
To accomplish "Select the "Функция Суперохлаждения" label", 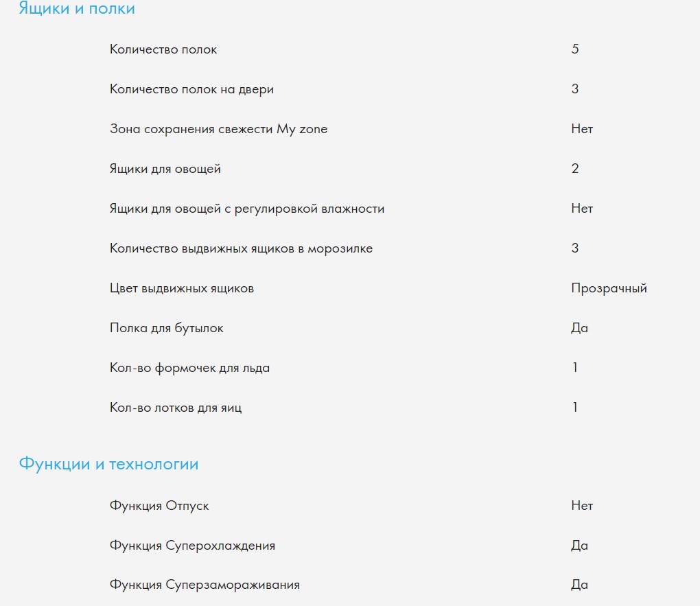I will [x=192, y=546].
